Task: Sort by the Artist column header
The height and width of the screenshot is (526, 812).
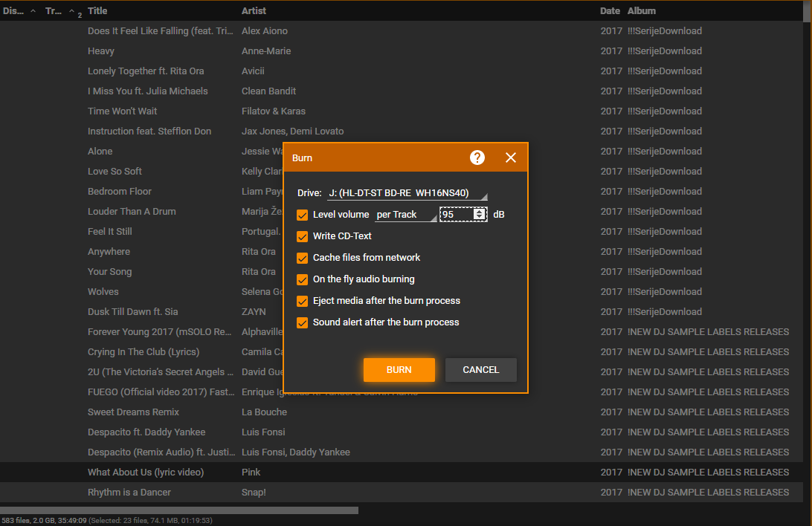Action: click(254, 11)
